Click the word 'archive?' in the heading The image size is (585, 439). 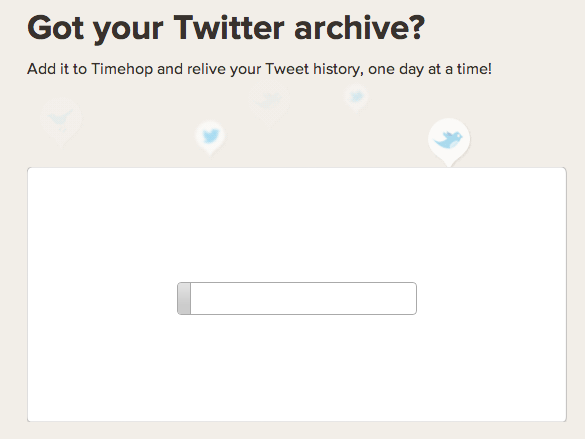(360, 28)
